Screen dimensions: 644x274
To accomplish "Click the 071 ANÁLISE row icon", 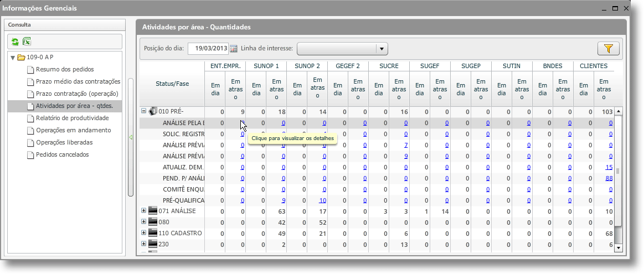I will [152, 211].
